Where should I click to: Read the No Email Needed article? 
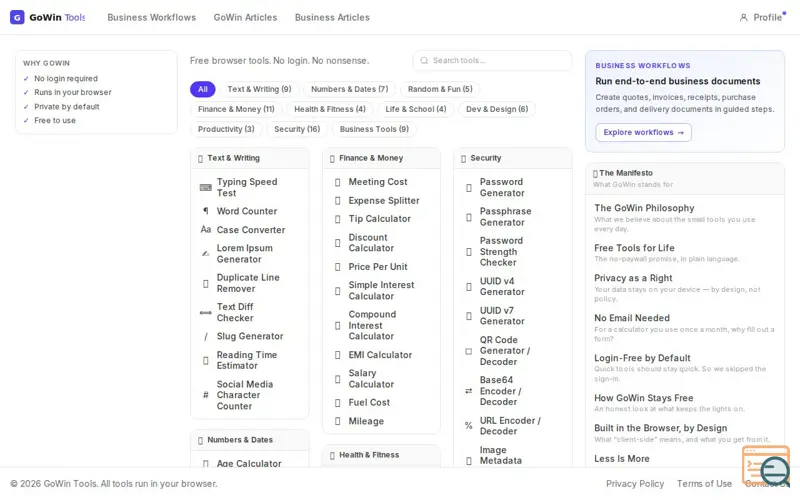tap(632, 318)
